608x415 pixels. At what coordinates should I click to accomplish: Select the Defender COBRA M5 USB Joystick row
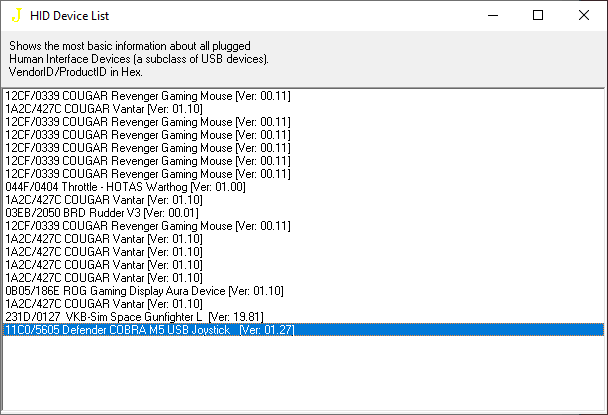[x=303, y=330]
